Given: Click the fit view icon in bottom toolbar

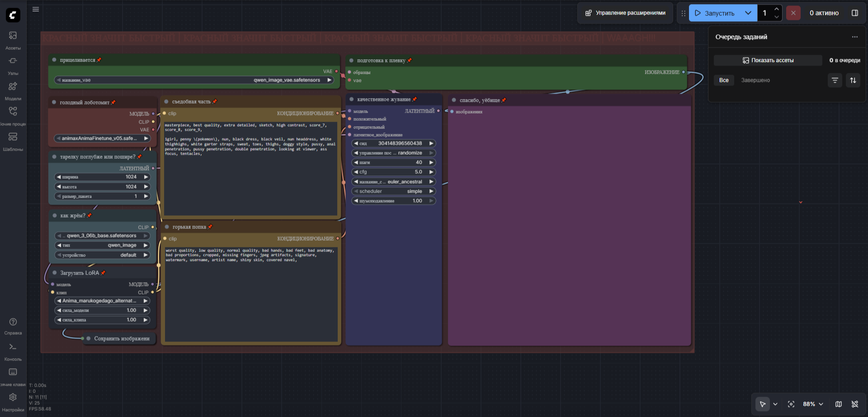Looking at the screenshot, I should [x=791, y=404].
